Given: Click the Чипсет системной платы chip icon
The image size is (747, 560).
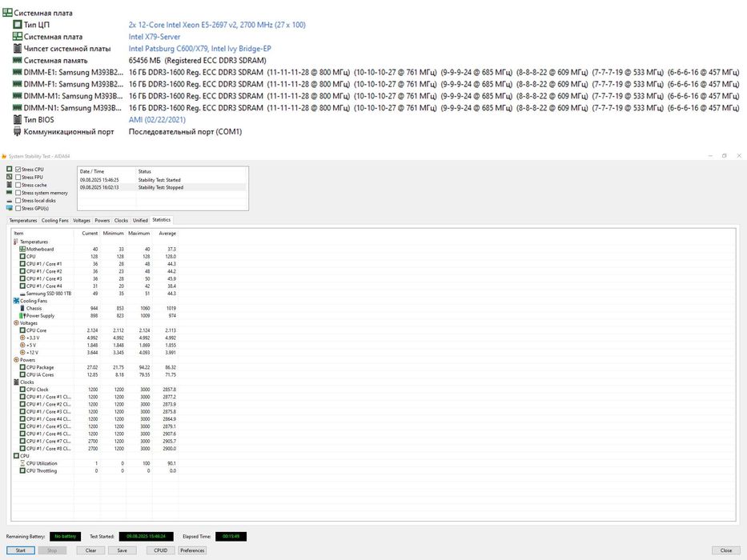Looking at the screenshot, I should [17, 48].
